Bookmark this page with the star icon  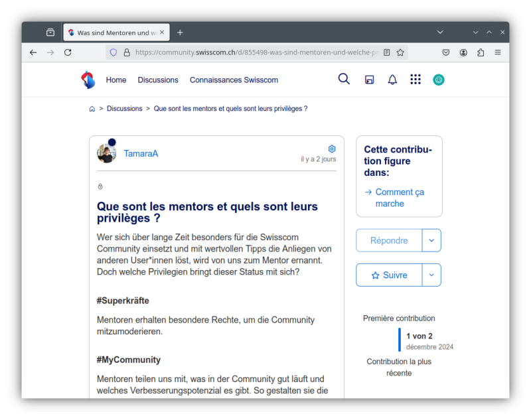400,52
